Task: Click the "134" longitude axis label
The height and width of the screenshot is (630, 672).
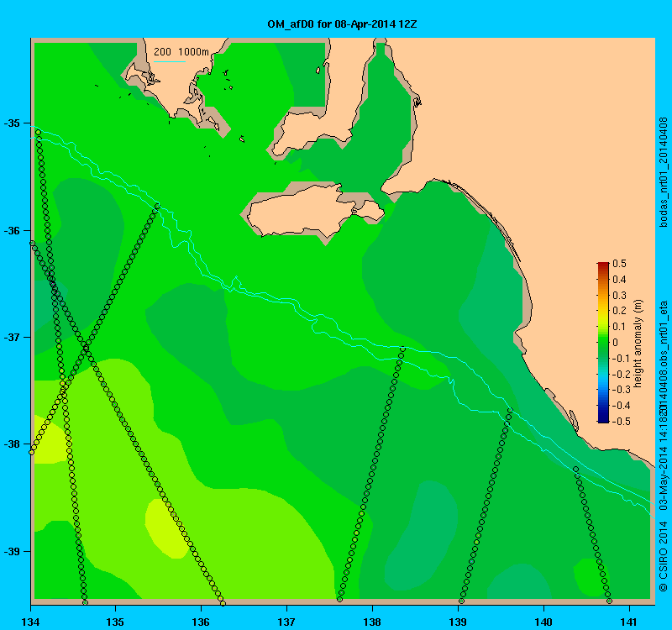Action: coord(30,622)
